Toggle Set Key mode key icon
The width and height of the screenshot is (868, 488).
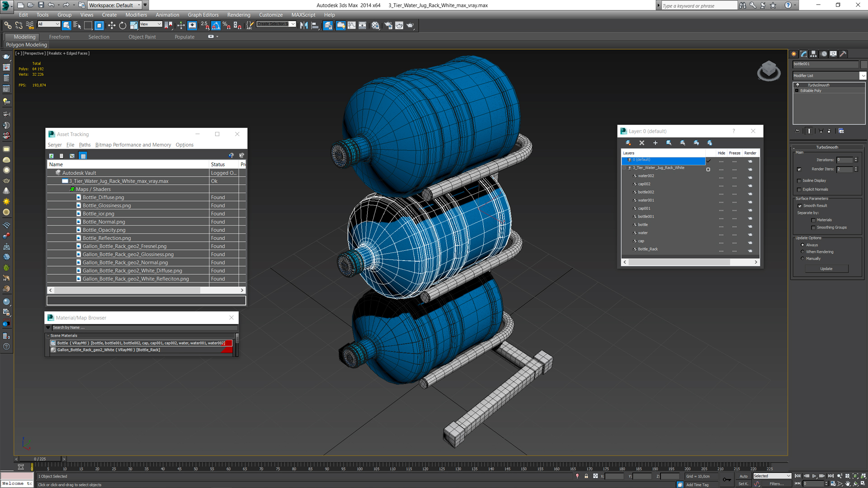click(726, 479)
